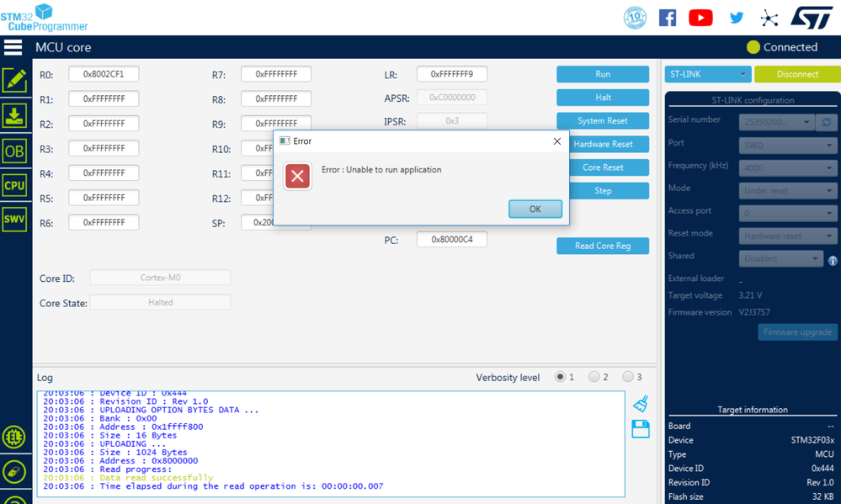
Task: Open Erasing & Programming download icon
Action: tap(14, 116)
